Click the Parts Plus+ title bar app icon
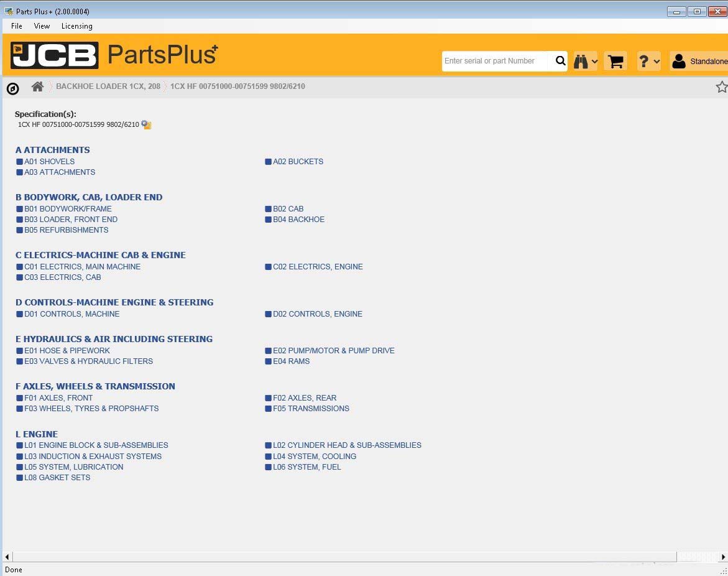This screenshot has width=728, height=576. 8,11
